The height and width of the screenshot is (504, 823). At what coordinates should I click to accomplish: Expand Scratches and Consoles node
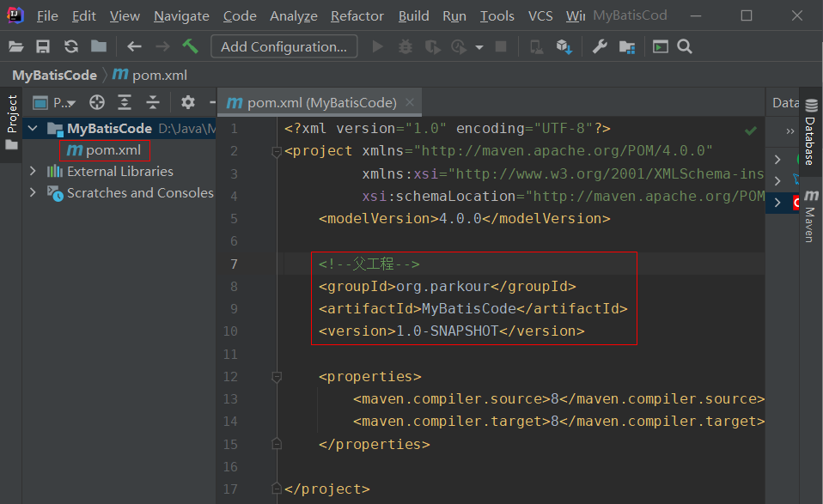tap(33, 193)
